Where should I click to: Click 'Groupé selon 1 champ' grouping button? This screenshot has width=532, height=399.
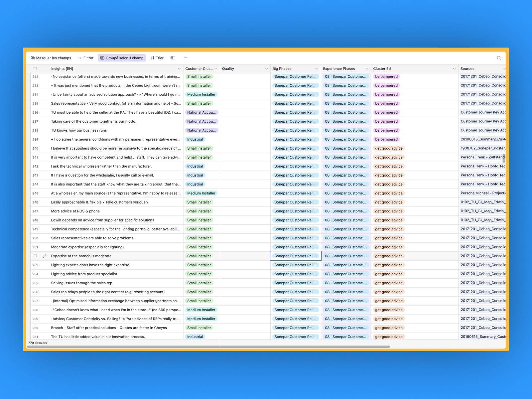click(x=122, y=58)
